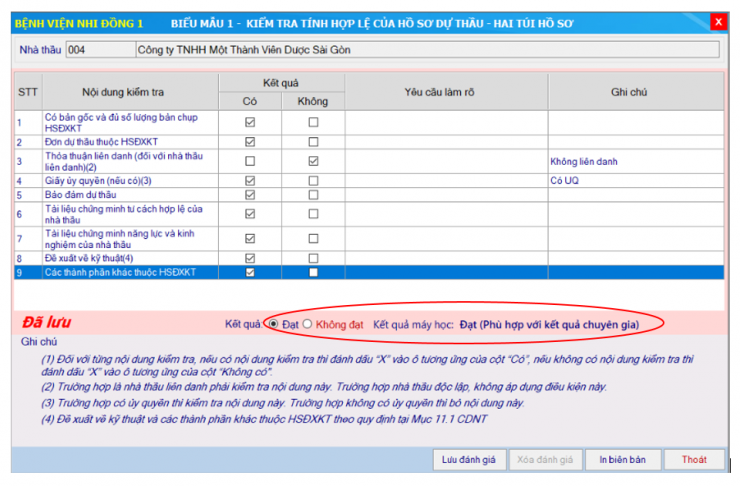
Task: Click the 'Có UQ' note cell
Action: (634, 180)
